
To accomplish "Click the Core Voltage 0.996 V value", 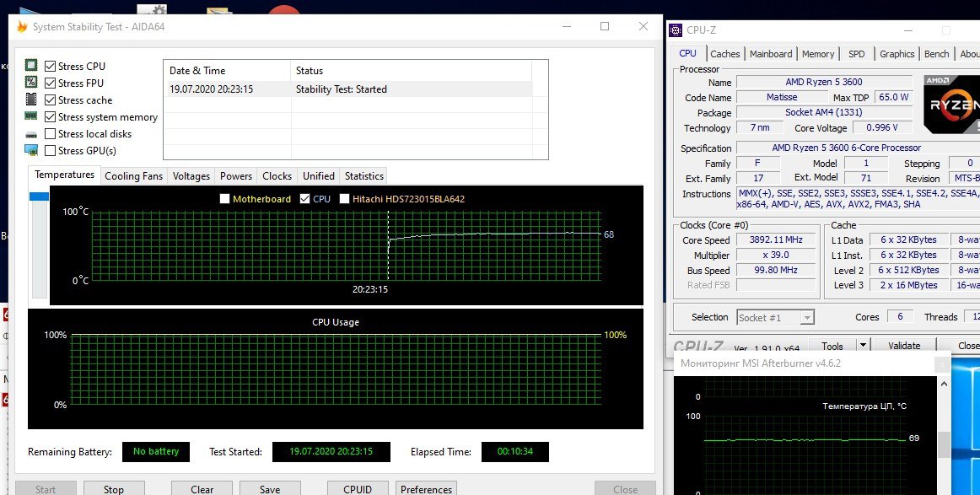I will 882,127.
